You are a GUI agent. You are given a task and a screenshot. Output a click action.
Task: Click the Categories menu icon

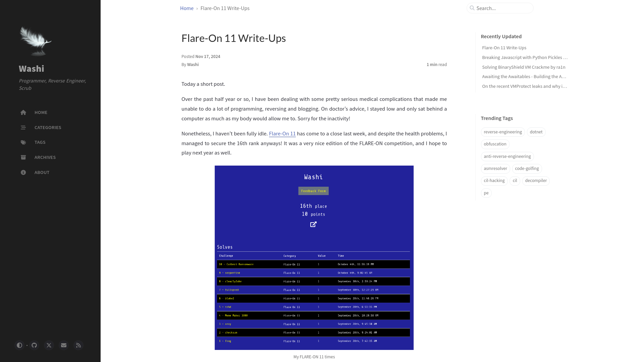(23, 127)
